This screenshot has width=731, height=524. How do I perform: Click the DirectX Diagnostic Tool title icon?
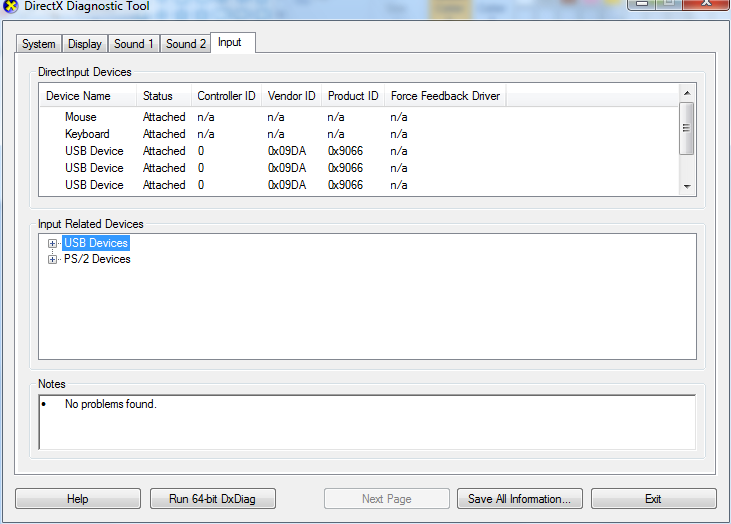coord(10,7)
